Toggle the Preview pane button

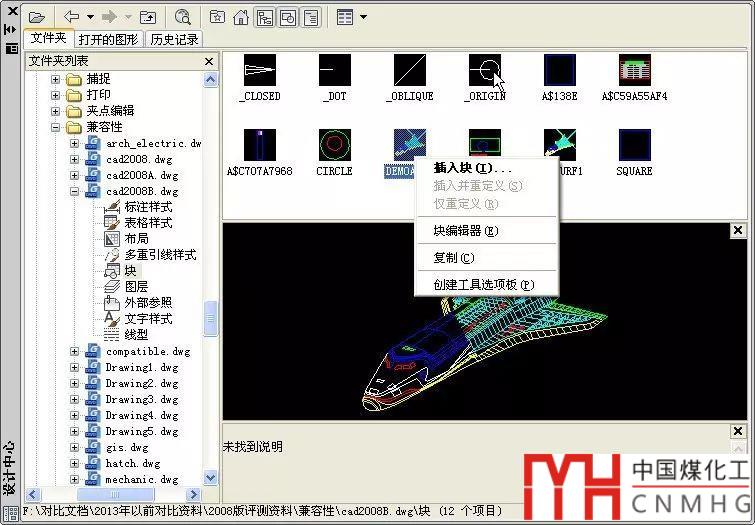tap(288, 17)
